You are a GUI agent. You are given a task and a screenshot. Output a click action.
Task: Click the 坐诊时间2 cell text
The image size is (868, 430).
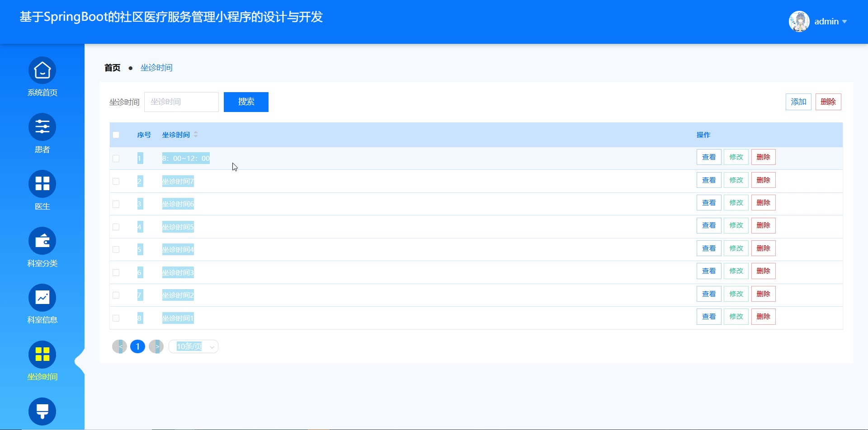(178, 295)
